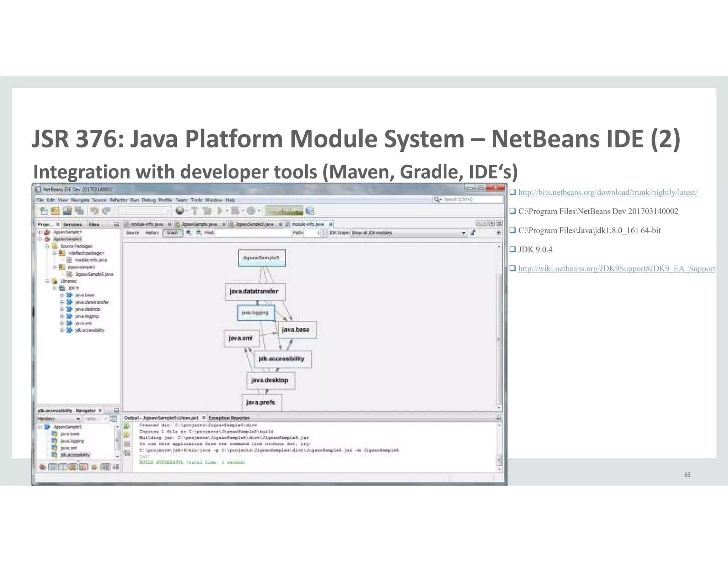Collapse the Source Packages node

(x=47, y=246)
